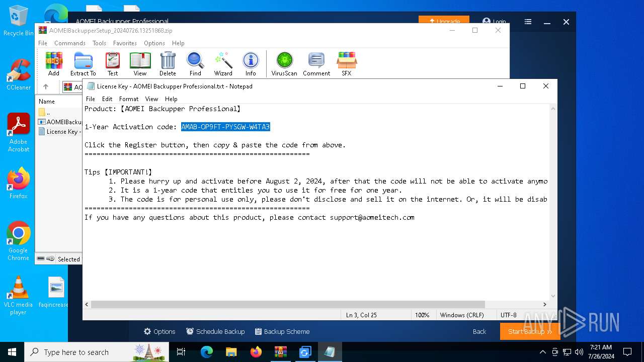Image resolution: width=644 pixels, height=362 pixels.
Task: Create SFX archive icon
Action: coord(347,64)
